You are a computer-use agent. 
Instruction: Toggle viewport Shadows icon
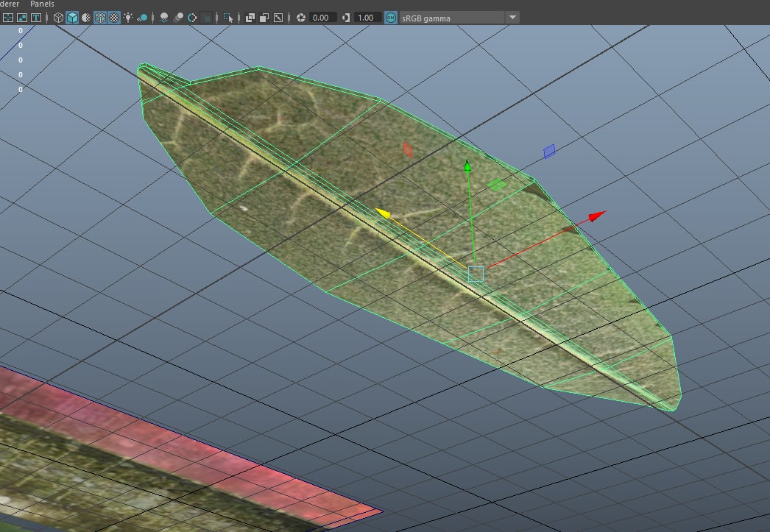click(142, 18)
